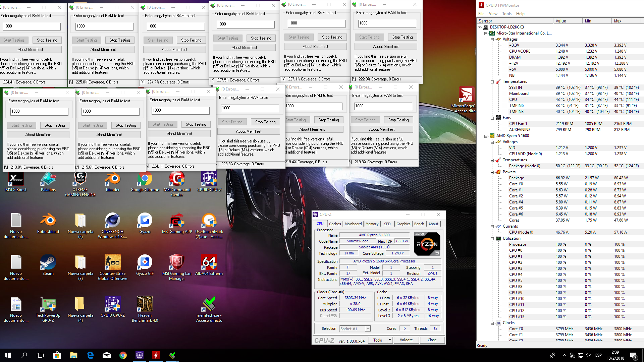The height and width of the screenshot is (362, 644).
Task: Open Counter-Strike Global Offensive shortcut
Action: [113, 268]
